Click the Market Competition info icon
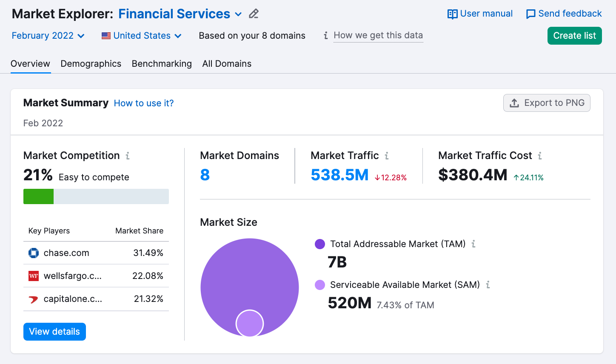The image size is (616, 364). pyautogui.click(x=127, y=156)
